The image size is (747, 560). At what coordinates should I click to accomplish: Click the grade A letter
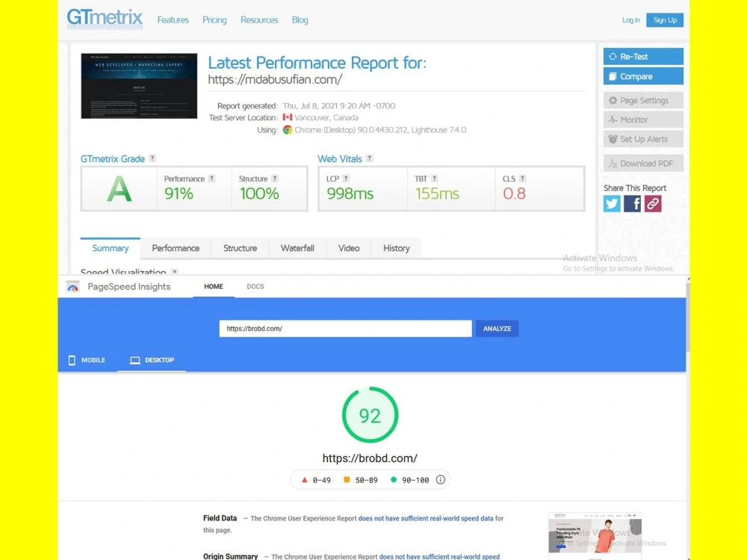119,189
